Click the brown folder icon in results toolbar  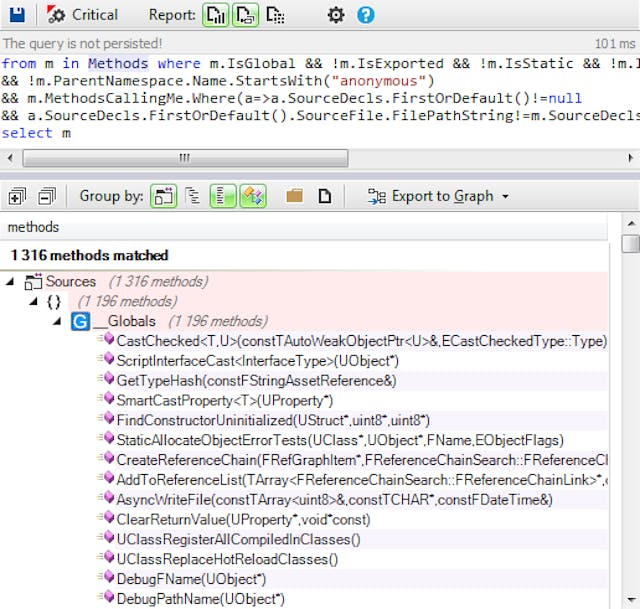tap(294, 196)
